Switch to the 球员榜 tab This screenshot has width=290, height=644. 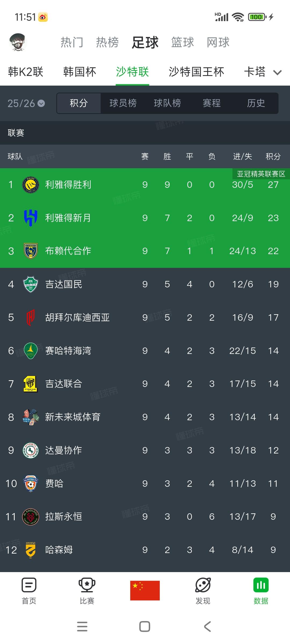click(123, 103)
